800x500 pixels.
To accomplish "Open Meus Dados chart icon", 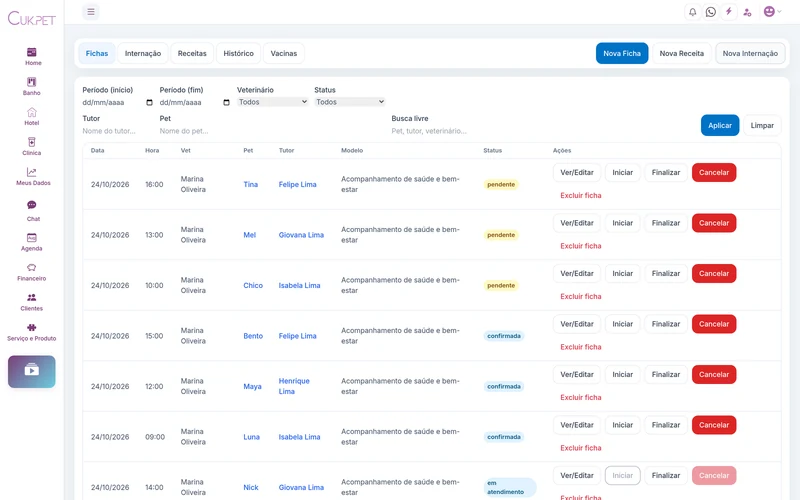I will (32, 172).
